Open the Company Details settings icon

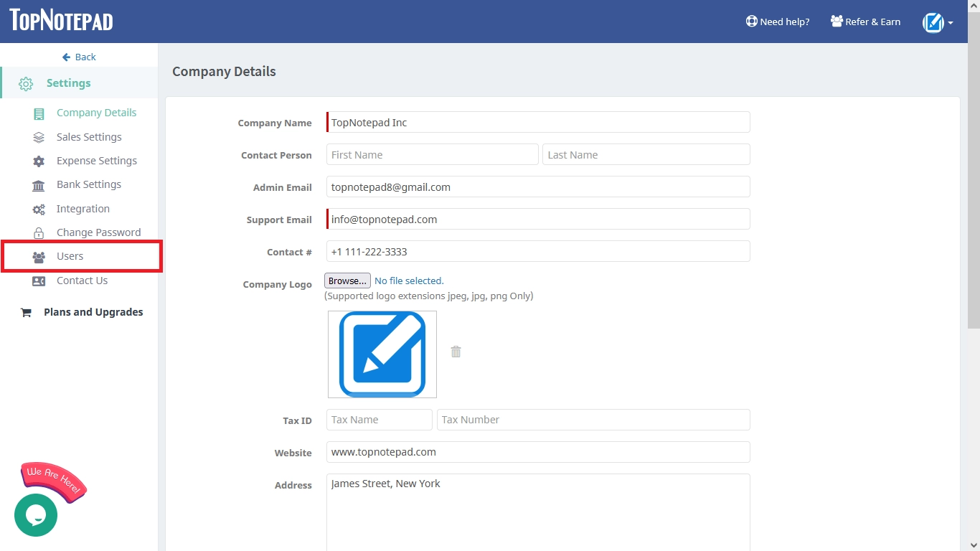[x=38, y=113]
